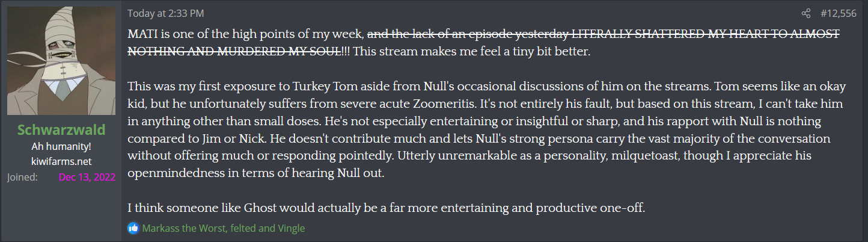Open Schwarzwald's user profile name link
The image size is (868, 242).
tap(61, 130)
